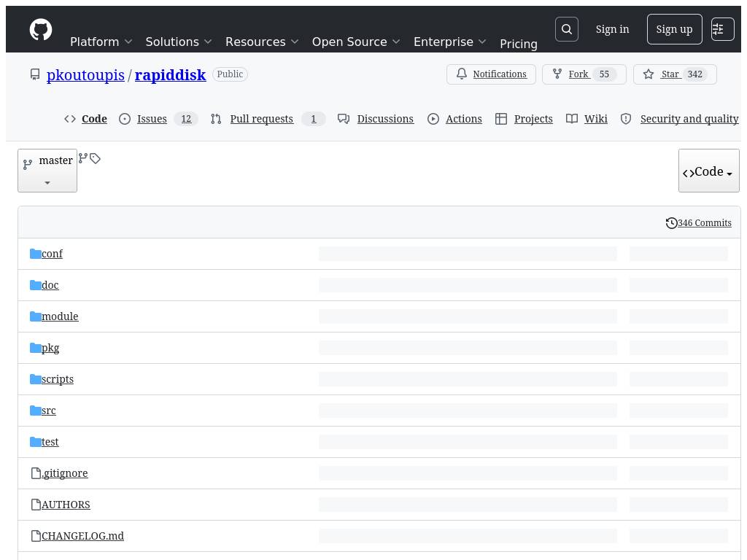Expand the Platform menu
Screen dimensions: 747x560
coord(101,42)
